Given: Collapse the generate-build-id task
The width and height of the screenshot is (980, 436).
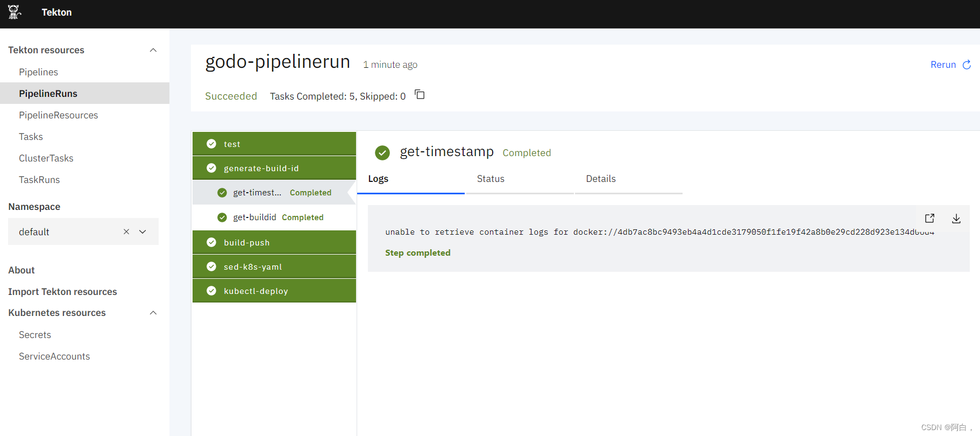Looking at the screenshot, I should pyautogui.click(x=274, y=168).
